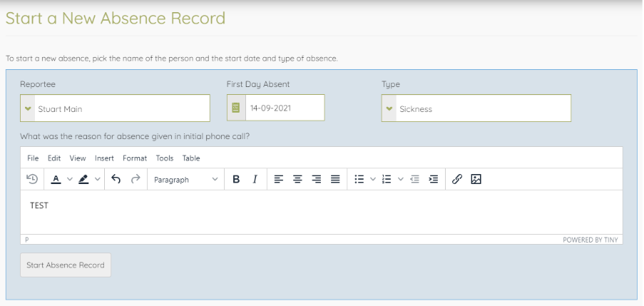Open numbered list style dropdown arrow
Viewport: 644px width, 306px height.
tap(400, 179)
